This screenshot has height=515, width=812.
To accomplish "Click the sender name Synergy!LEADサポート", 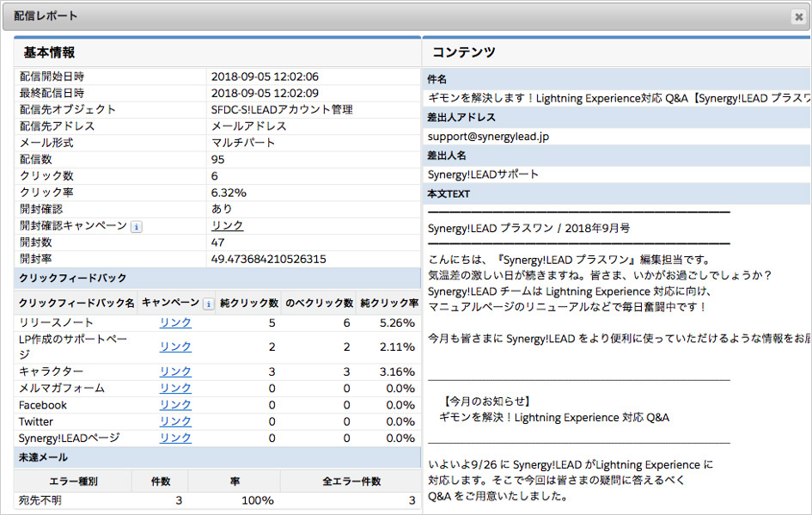I will pos(483,175).
